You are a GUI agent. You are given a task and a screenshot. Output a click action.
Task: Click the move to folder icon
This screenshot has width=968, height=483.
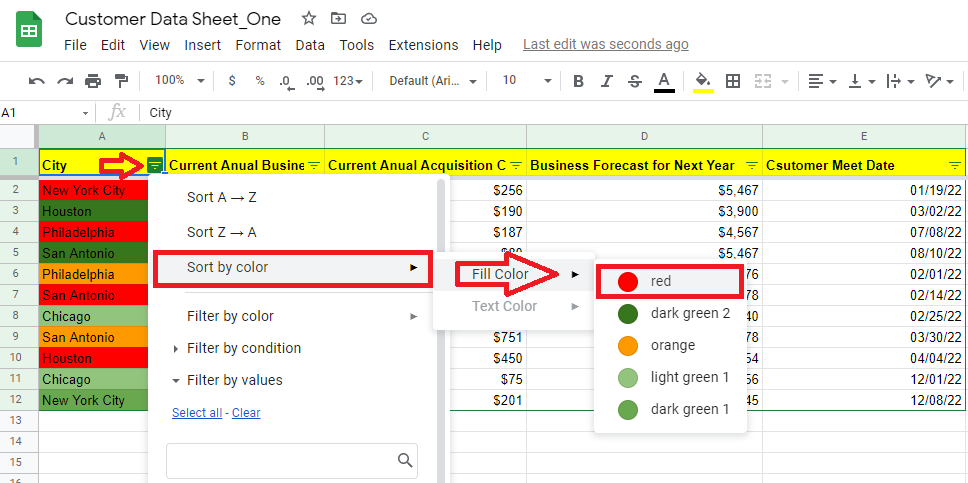click(338, 19)
